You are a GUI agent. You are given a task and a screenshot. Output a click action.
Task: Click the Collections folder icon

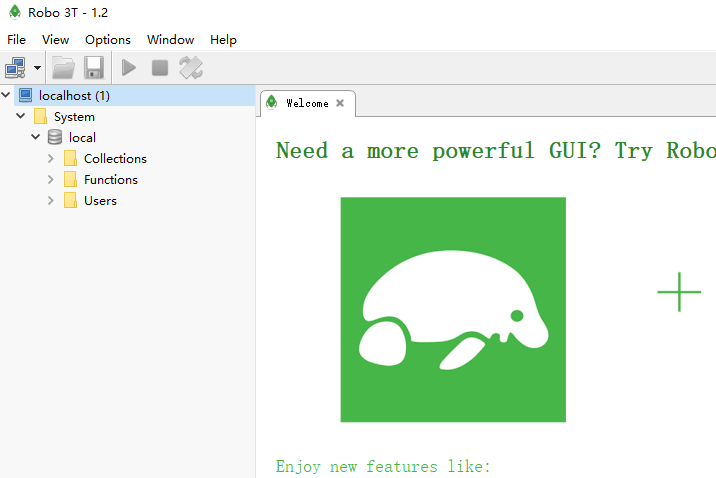pos(70,158)
